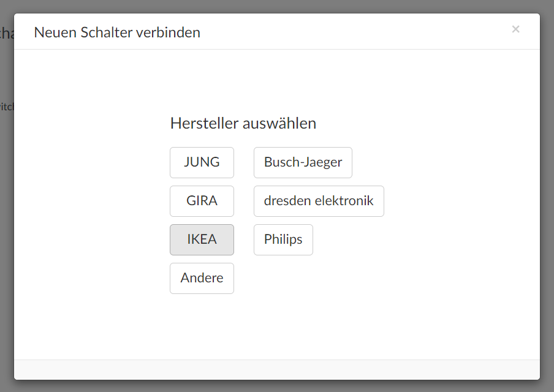
Task: Connect a Philips switch
Action: coord(283,239)
